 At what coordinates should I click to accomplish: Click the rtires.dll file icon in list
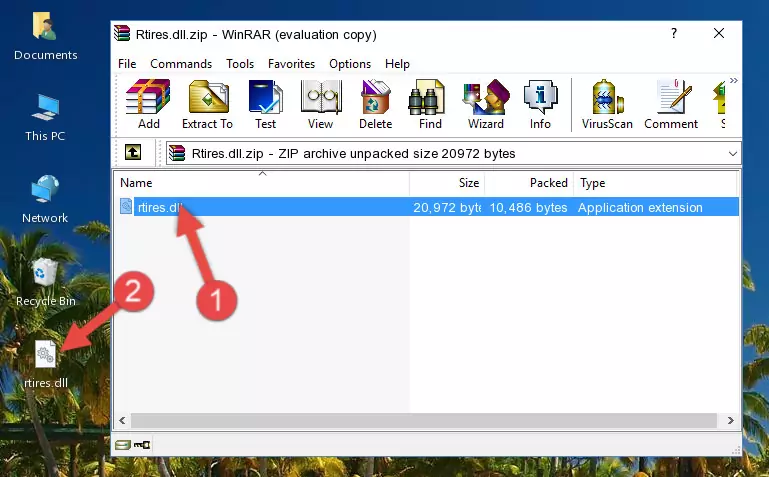click(x=127, y=206)
